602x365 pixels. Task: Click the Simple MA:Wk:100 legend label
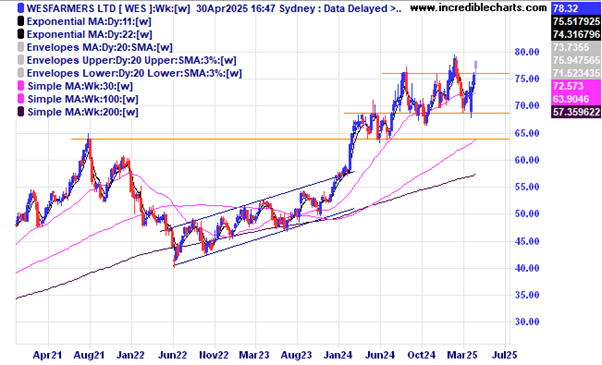coord(83,99)
